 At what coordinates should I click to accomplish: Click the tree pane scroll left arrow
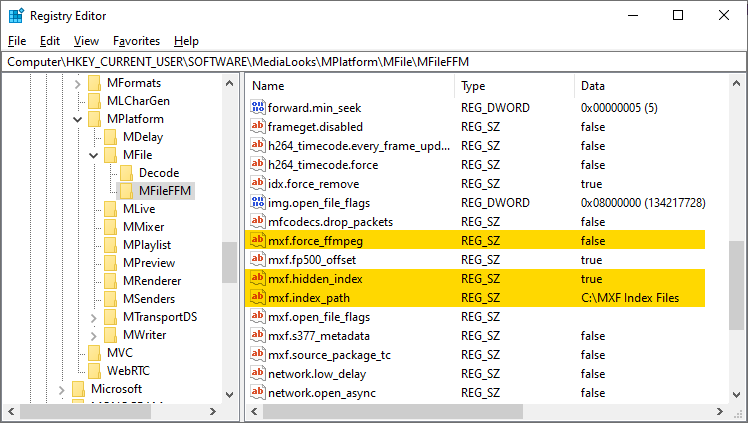(x=11, y=411)
